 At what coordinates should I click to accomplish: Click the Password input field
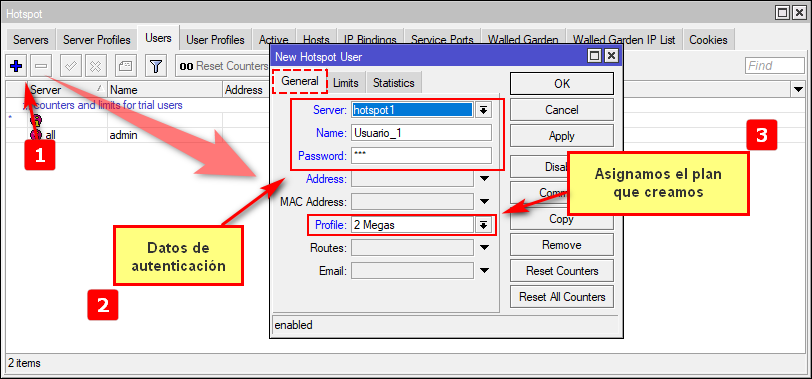click(421, 155)
